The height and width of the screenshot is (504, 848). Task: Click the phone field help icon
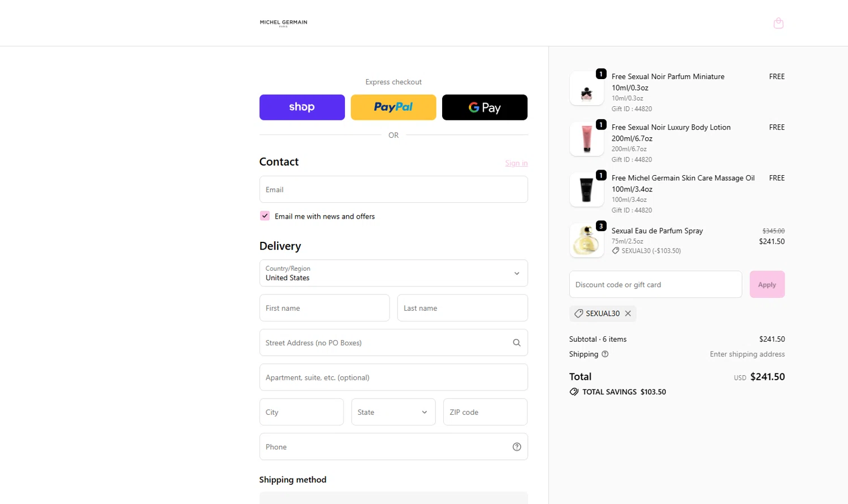pyautogui.click(x=516, y=447)
